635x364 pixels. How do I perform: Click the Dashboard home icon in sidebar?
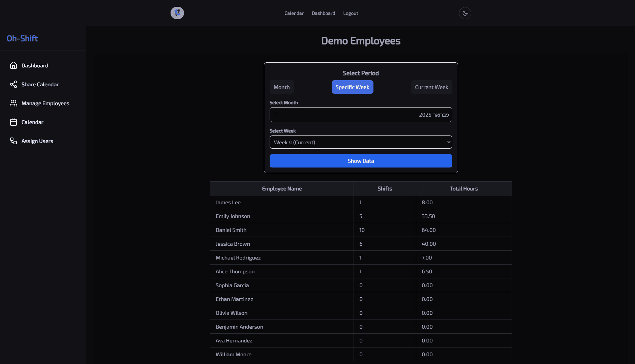[x=13, y=65]
